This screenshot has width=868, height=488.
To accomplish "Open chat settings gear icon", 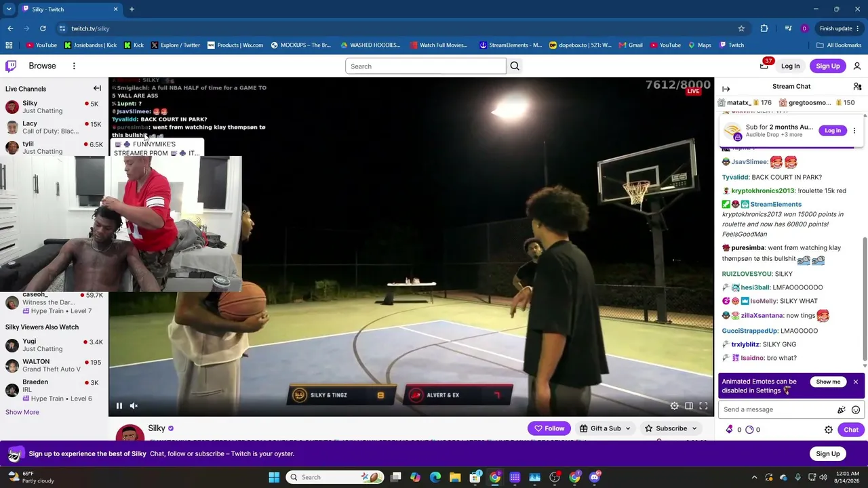I will [x=829, y=430].
